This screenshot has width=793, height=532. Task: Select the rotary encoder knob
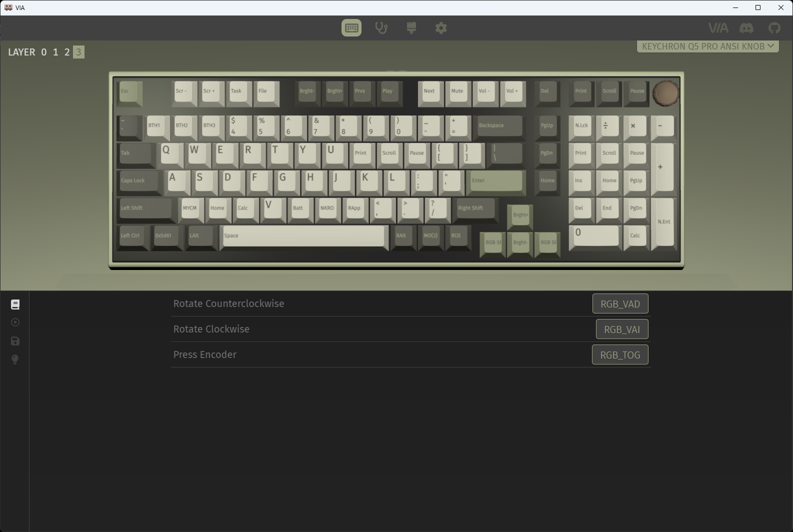(x=665, y=93)
